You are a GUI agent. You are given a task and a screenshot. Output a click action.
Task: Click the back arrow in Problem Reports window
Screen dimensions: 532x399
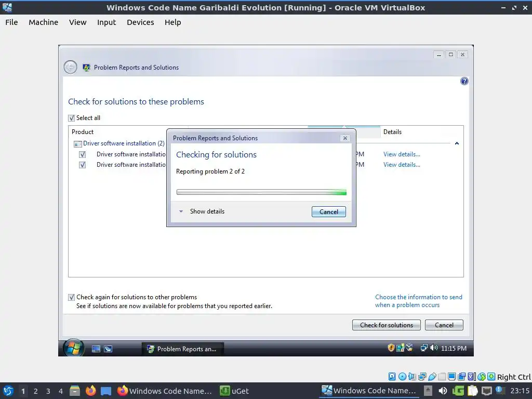coord(70,67)
